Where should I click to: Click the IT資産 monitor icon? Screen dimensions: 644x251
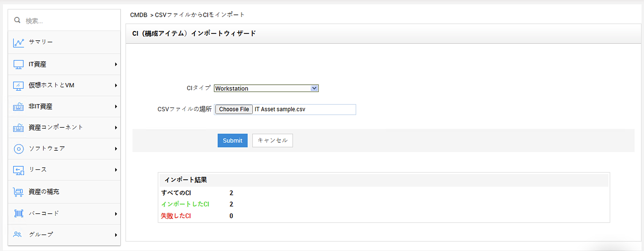click(x=18, y=65)
